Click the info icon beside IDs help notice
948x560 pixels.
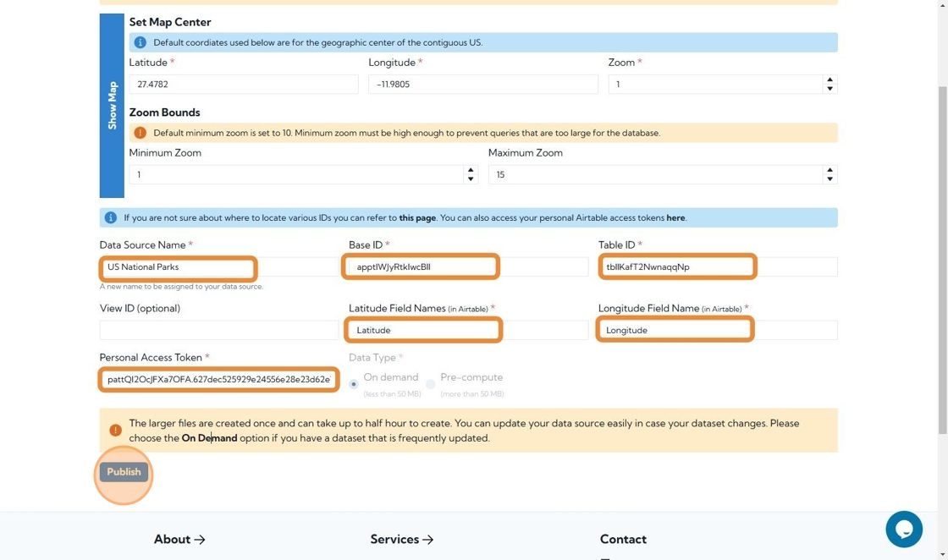(111, 217)
